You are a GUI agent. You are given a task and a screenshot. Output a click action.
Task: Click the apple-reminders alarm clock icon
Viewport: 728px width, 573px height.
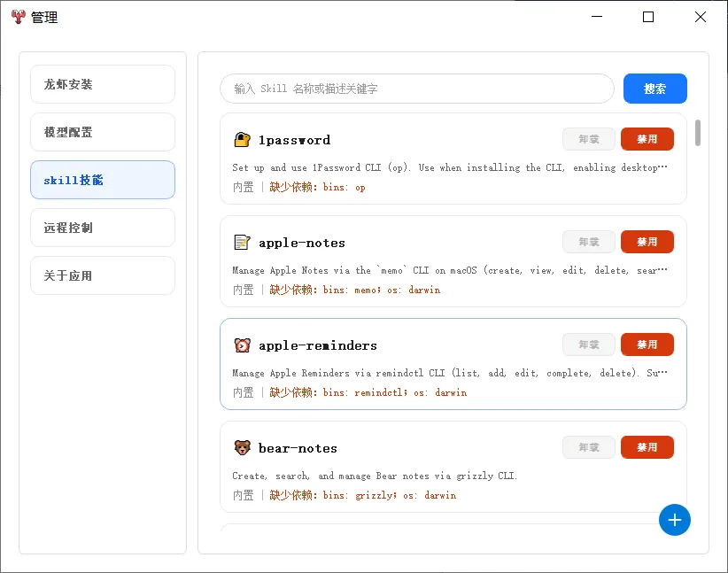242,345
